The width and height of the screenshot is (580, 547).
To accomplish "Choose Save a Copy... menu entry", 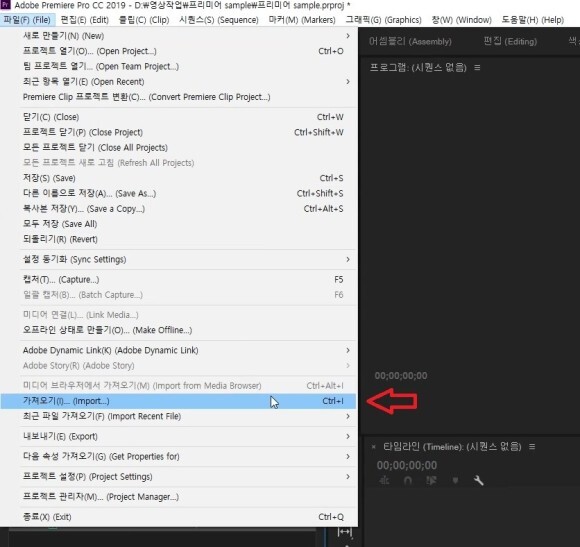I will point(178,209).
